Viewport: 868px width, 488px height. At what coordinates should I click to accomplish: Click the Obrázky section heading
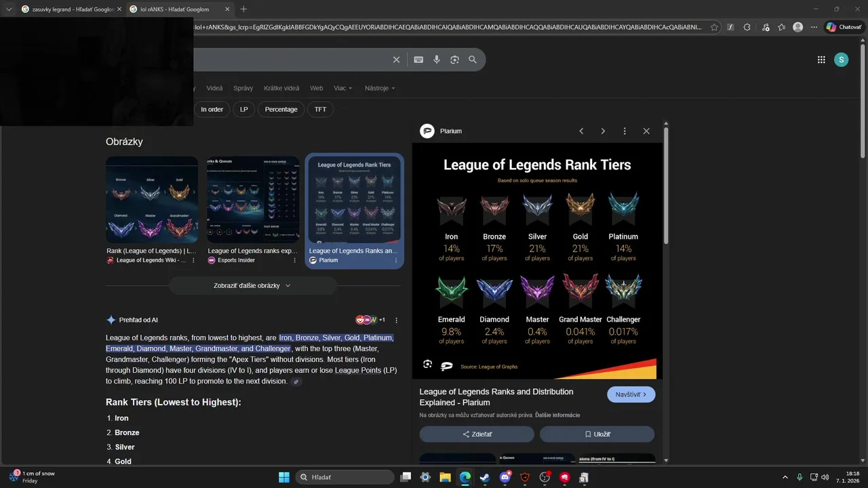124,142
